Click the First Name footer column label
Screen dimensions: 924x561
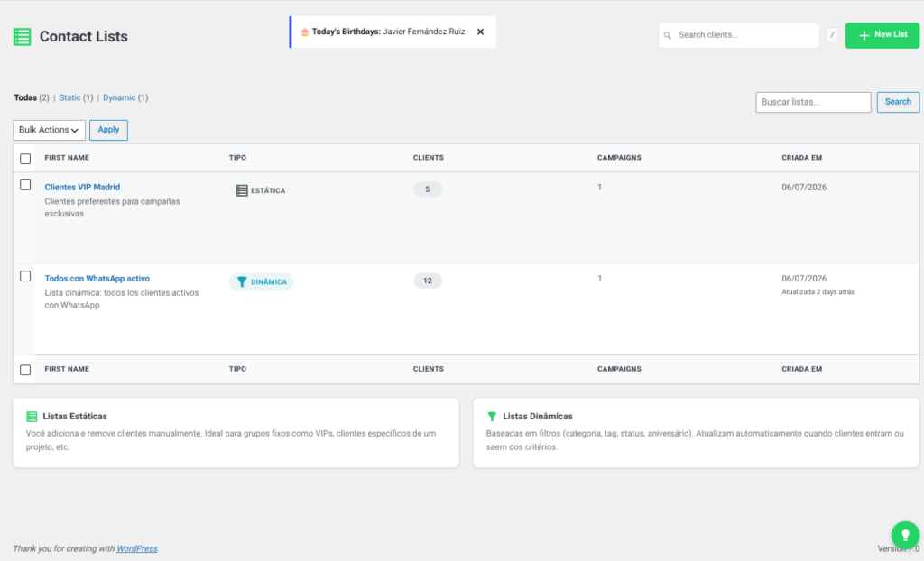coord(67,369)
